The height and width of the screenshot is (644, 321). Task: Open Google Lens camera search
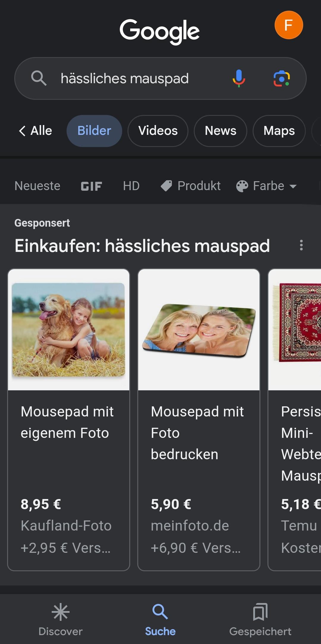pos(281,78)
